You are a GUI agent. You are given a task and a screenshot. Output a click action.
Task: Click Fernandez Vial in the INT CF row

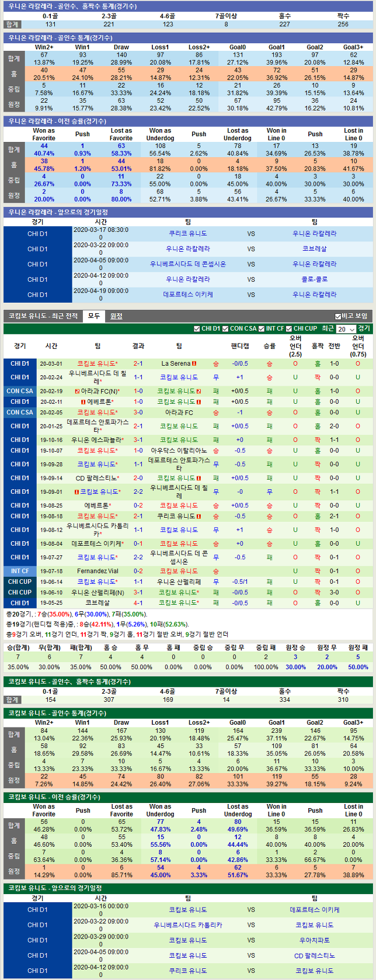98,571
